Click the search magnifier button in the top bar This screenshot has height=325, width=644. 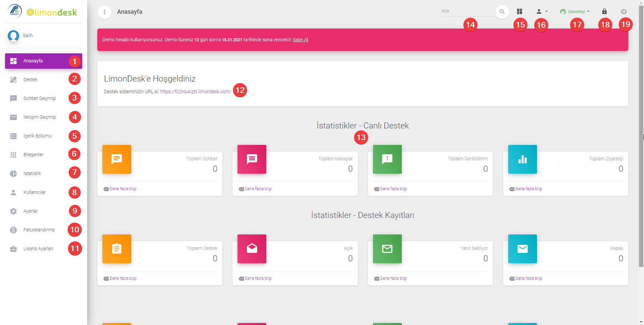pyautogui.click(x=502, y=12)
